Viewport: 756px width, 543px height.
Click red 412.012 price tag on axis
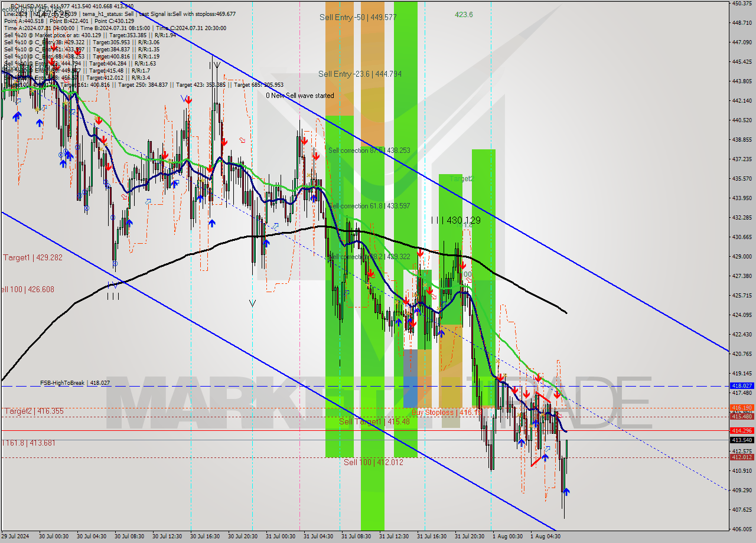tap(742, 457)
